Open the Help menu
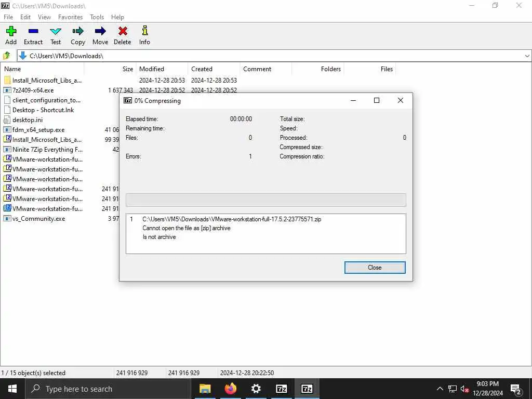Image resolution: width=532 pixels, height=399 pixels. coord(117,17)
